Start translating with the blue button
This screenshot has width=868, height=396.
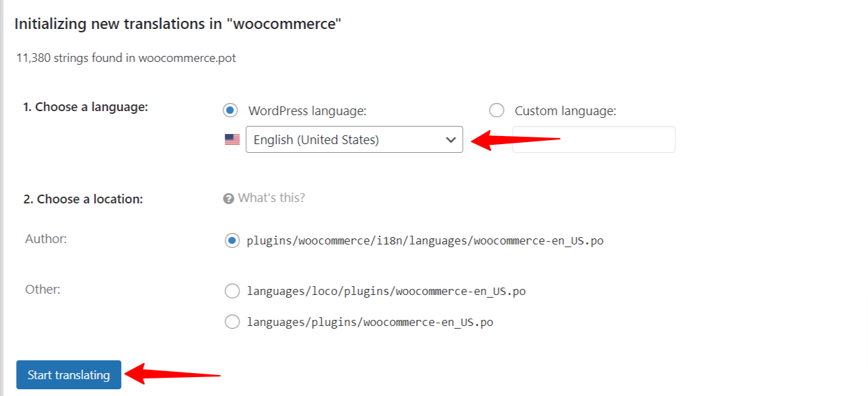(x=69, y=374)
